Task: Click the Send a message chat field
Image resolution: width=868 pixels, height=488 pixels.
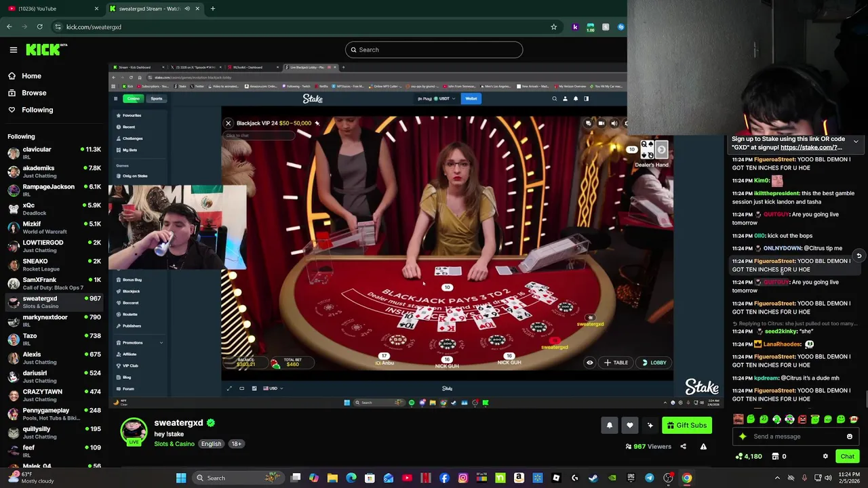Action: pyautogui.click(x=797, y=436)
